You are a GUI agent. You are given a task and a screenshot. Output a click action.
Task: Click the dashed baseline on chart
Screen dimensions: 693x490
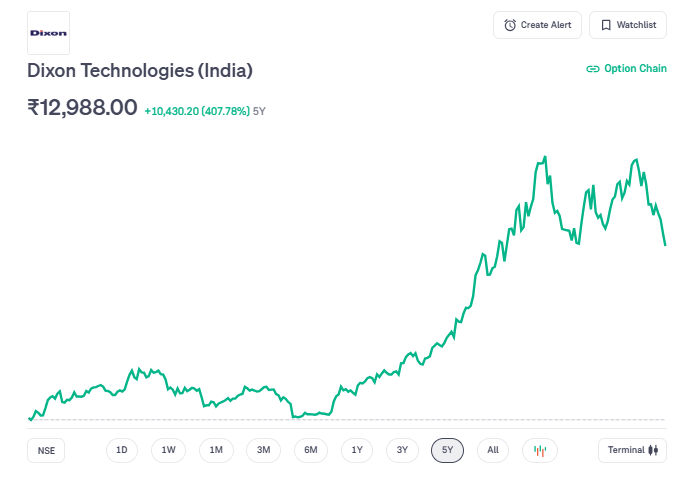click(x=450, y=420)
